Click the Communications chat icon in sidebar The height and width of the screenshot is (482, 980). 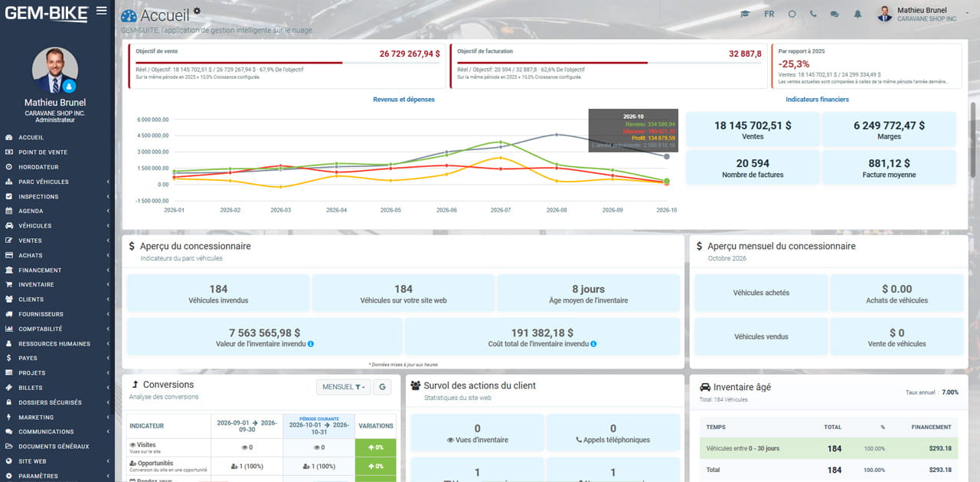tap(8, 431)
